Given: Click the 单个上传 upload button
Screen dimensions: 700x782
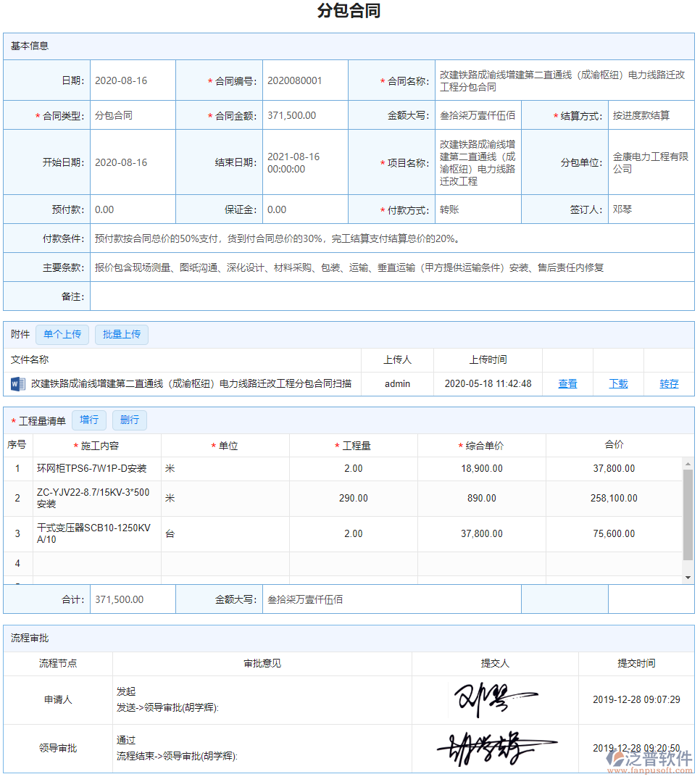Looking at the screenshot, I should click(62, 334).
